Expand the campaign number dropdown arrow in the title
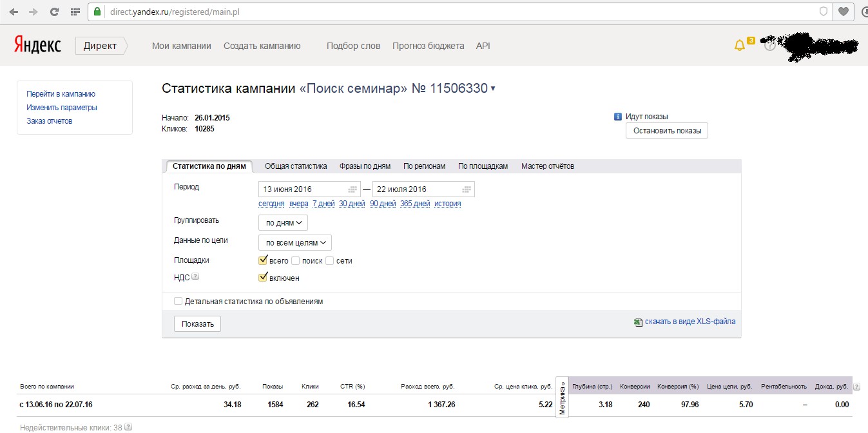 (x=493, y=89)
